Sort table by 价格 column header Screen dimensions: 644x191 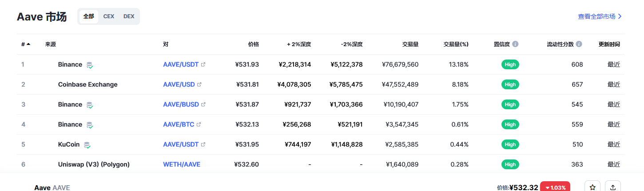253,44
